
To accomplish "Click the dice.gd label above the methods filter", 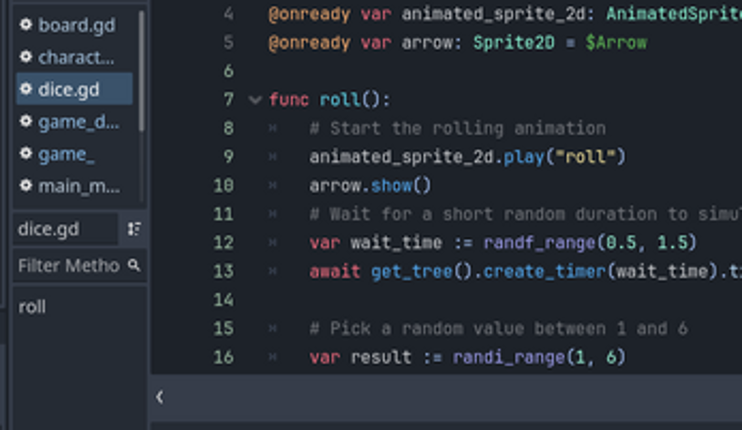I will (48, 229).
